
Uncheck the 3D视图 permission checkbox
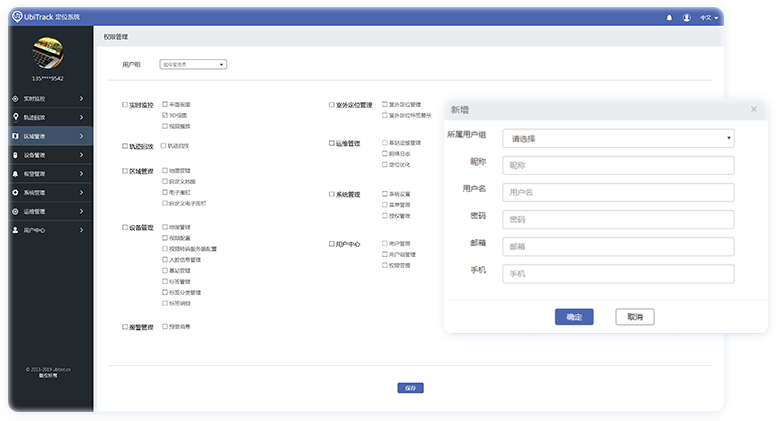(165, 115)
